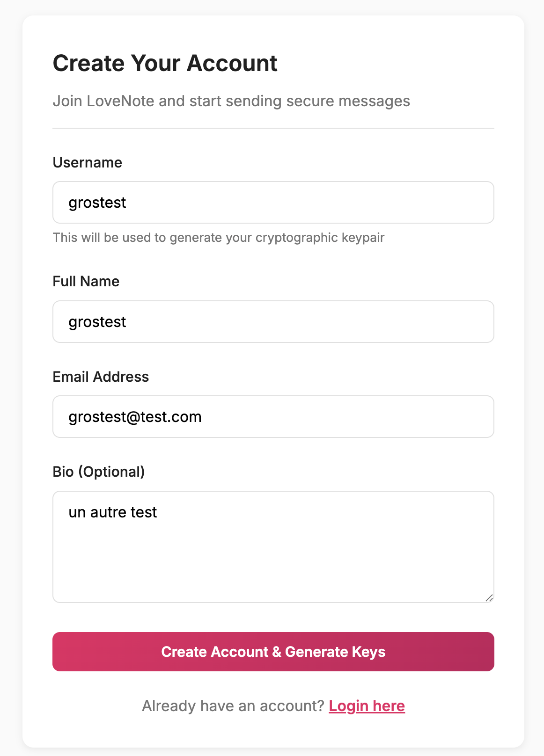
Task: Click the 'Full Name' field label
Action: (x=86, y=281)
